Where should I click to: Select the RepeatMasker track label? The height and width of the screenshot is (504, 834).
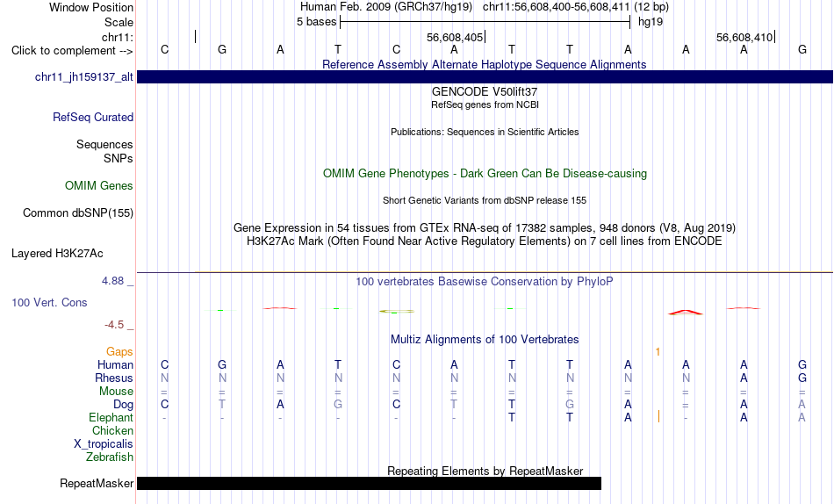pyautogui.click(x=97, y=483)
